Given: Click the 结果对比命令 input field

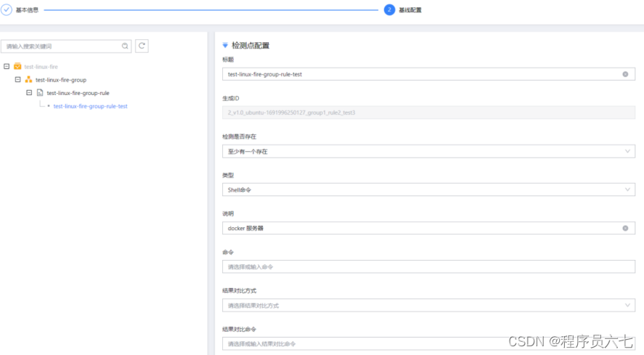Looking at the screenshot, I should (x=428, y=344).
